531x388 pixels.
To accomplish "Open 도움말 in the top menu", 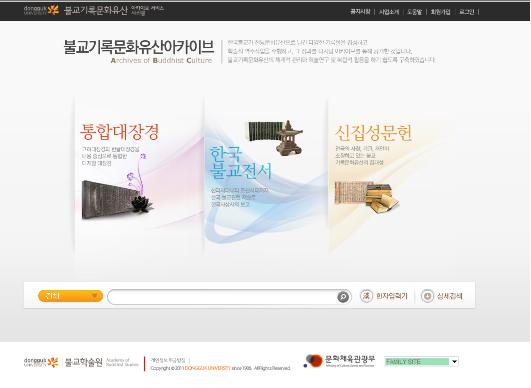I will 415,12.
